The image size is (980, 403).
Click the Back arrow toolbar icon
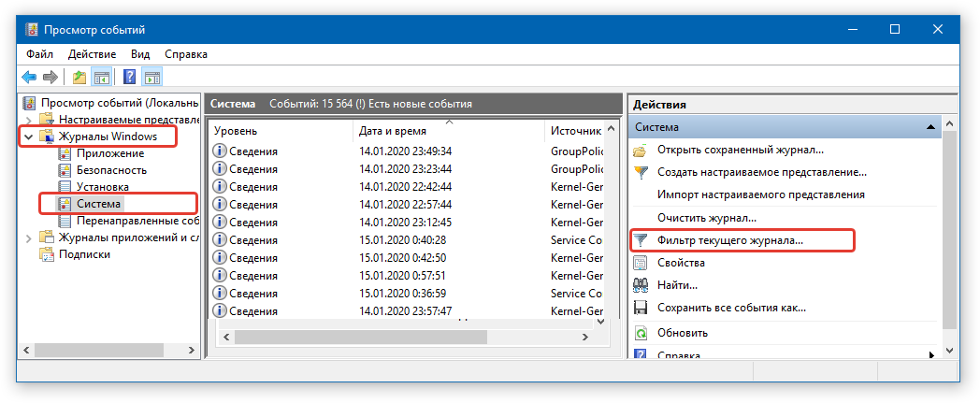pyautogui.click(x=29, y=77)
